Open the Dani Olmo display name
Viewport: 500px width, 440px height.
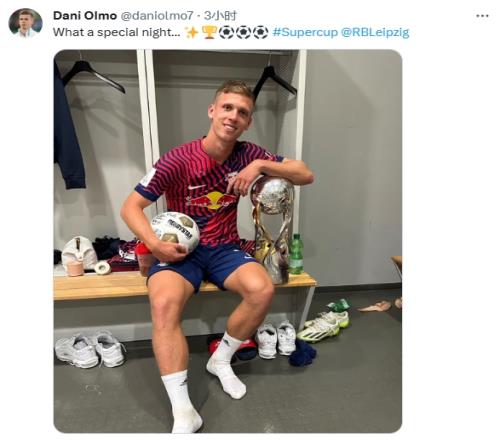[x=85, y=16]
